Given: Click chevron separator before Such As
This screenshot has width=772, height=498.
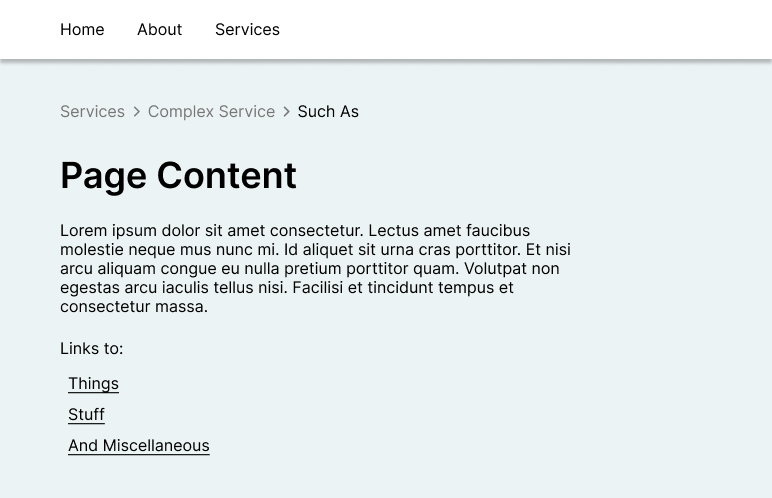Looking at the screenshot, I should [287, 112].
